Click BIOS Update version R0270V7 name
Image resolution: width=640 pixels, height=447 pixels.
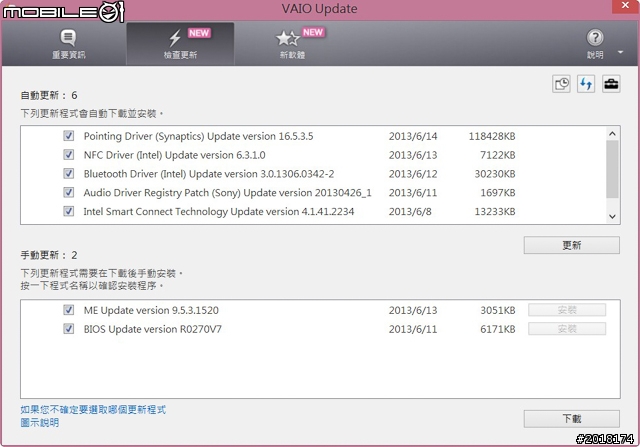(152, 329)
